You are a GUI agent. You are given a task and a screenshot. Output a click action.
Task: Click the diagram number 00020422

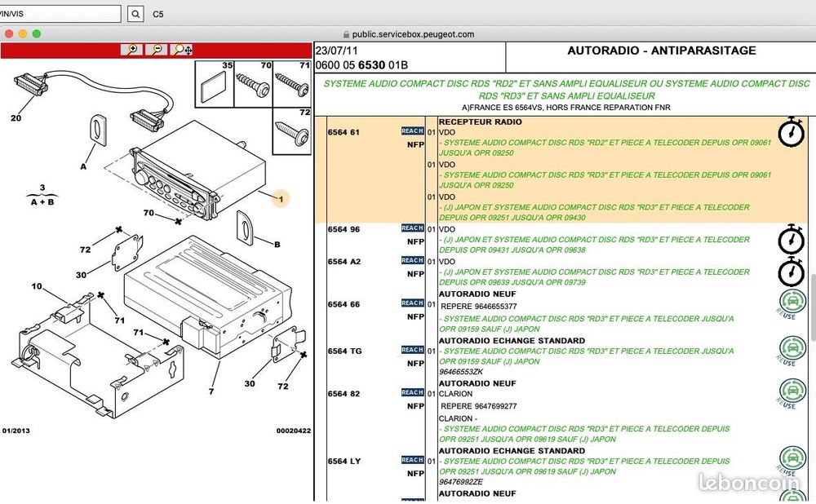click(294, 431)
